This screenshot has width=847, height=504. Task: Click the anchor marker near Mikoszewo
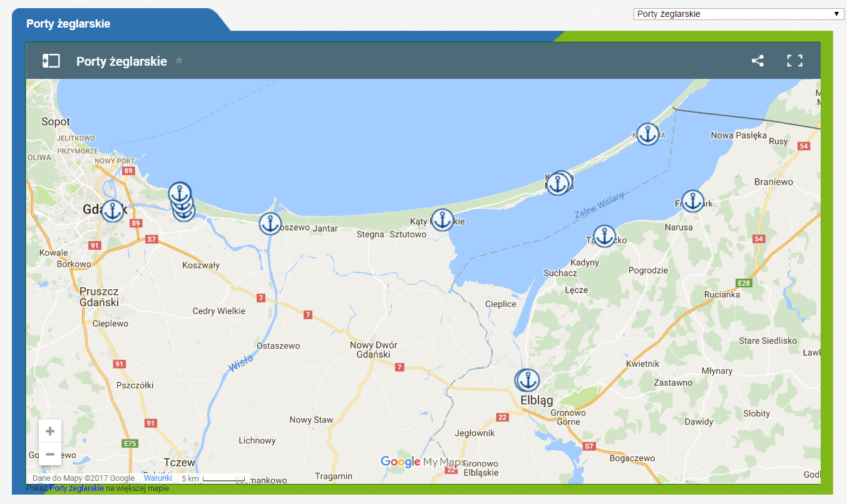(270, 224)
